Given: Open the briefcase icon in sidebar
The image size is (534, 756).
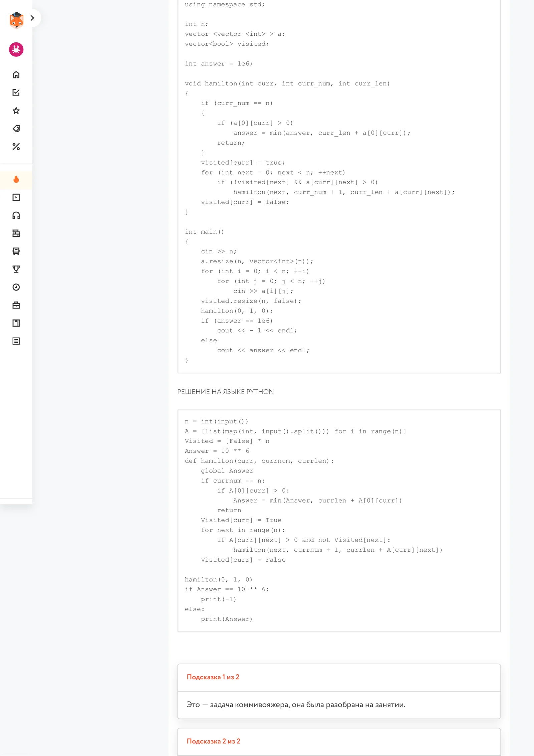Looking at the screenshot, I should (x=16, y=305).
